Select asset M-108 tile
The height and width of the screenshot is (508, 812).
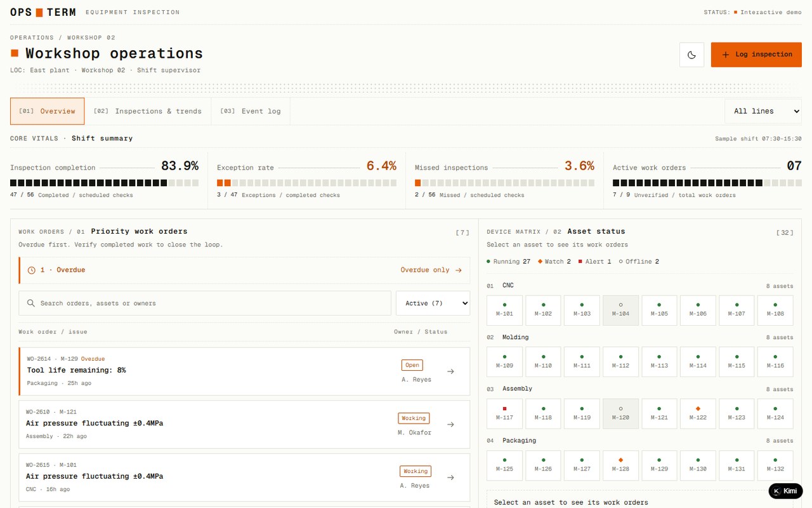pyautogui.click(x=775, y=311)
